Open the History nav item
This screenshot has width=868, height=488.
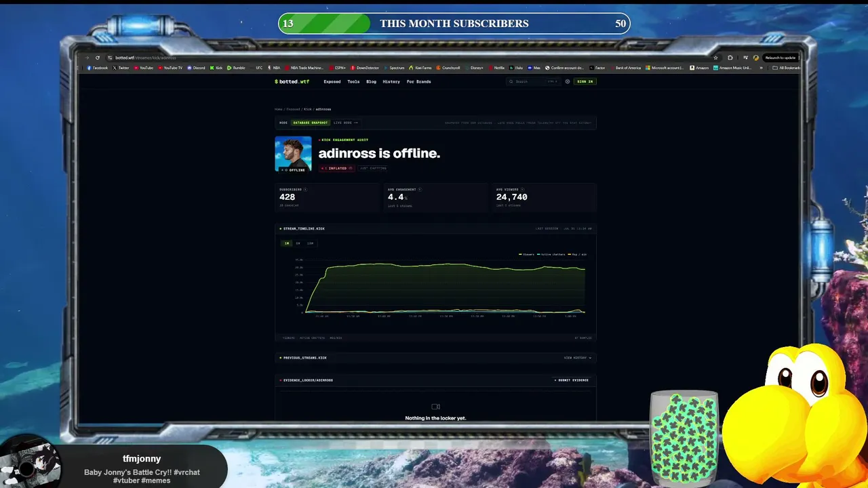[x=391, y=81]
